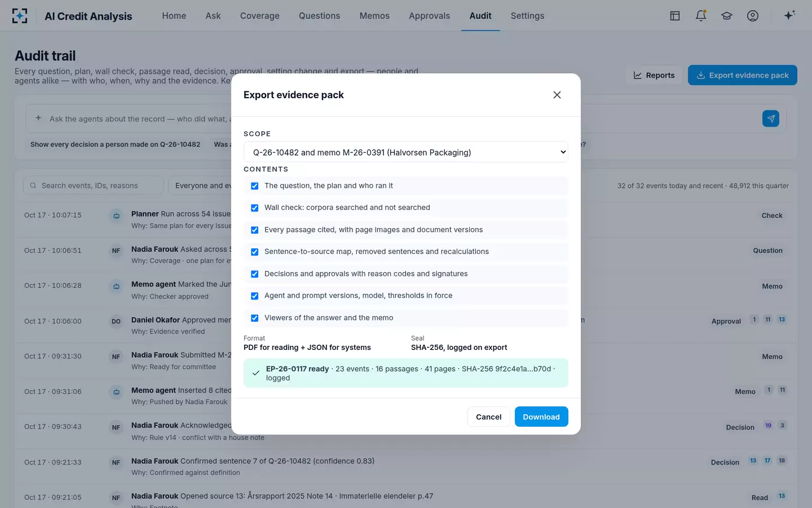Toggle 'Sentence-to-source map' checkbox

(x=255, y=252)
